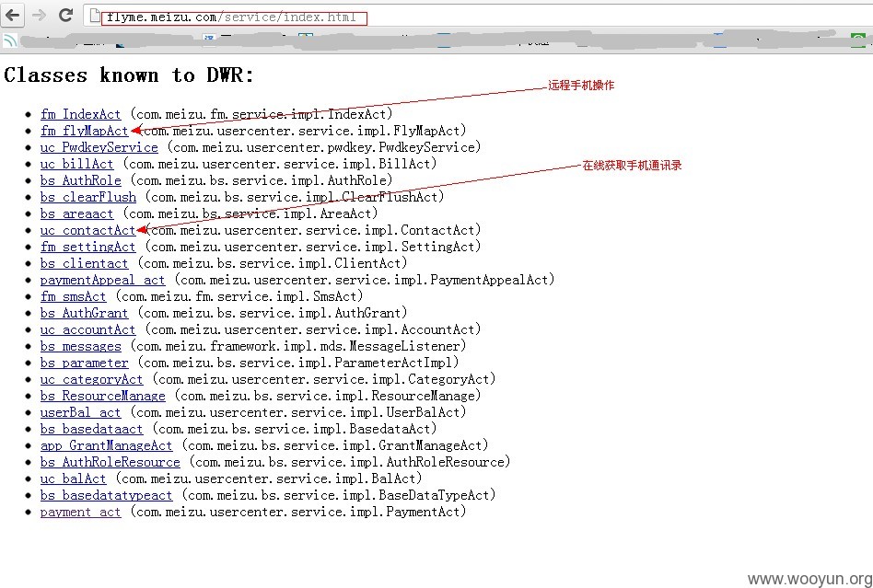The image size is (873, 588).
Task: Open the bs_parameter link
Action: (84, 363)
